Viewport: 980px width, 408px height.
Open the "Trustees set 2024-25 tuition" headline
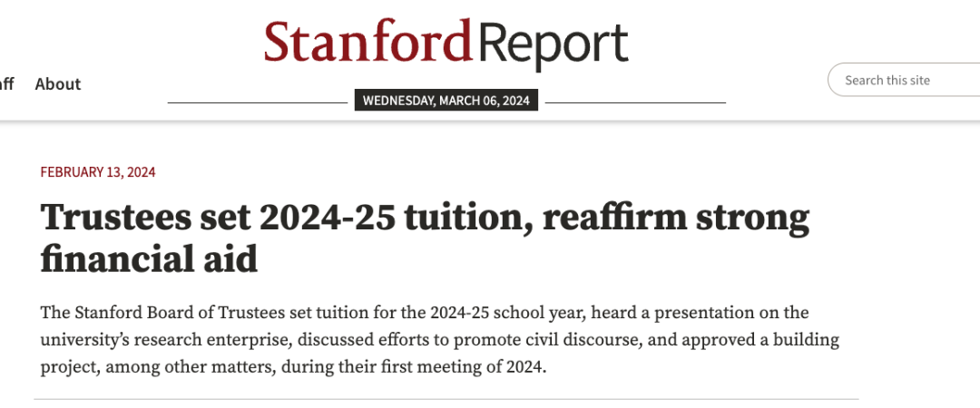tap(425, 238)
